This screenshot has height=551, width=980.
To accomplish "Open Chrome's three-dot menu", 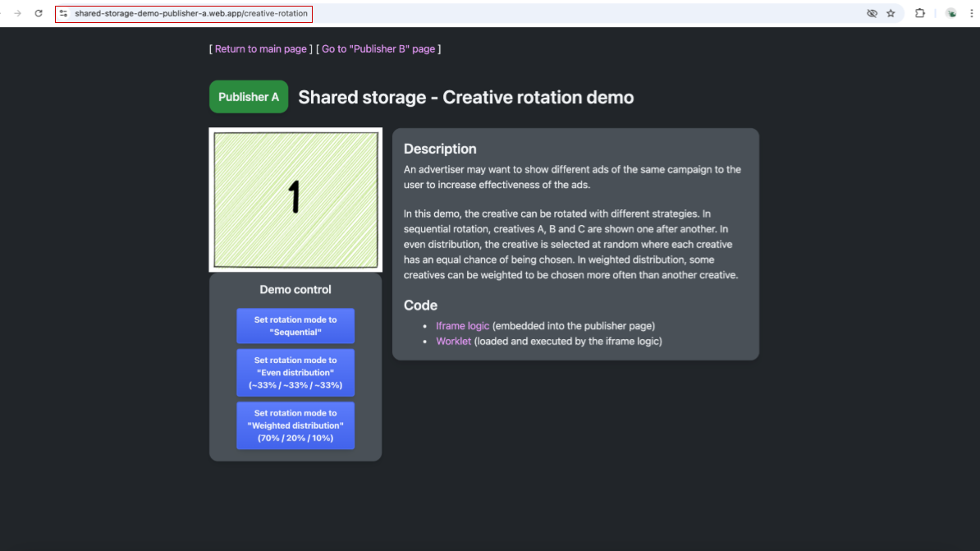I will [x=972, y=13].
